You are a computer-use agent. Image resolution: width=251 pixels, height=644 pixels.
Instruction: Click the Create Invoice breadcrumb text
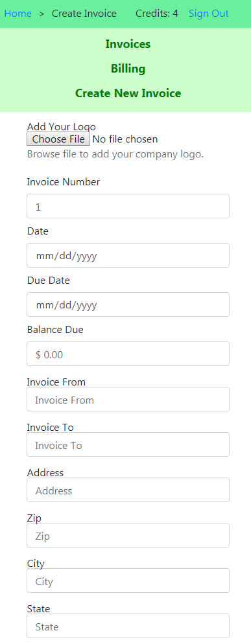point(84,14)
